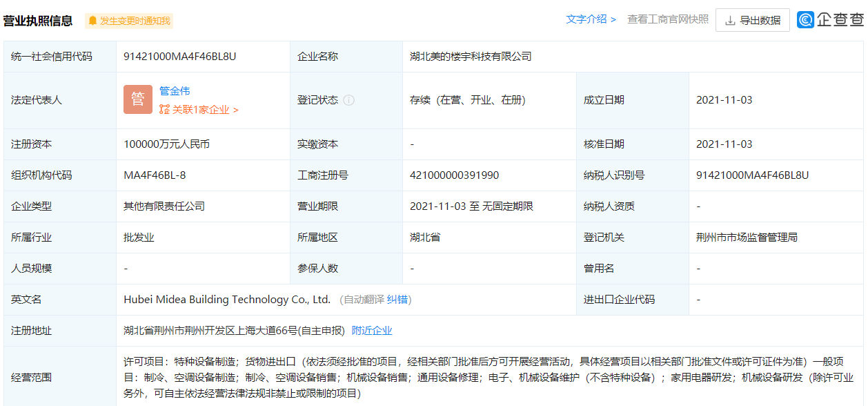Screen dimensions: 868x406
Task: Click the 纳税人资质 label cell
Action: pos(633,206)
